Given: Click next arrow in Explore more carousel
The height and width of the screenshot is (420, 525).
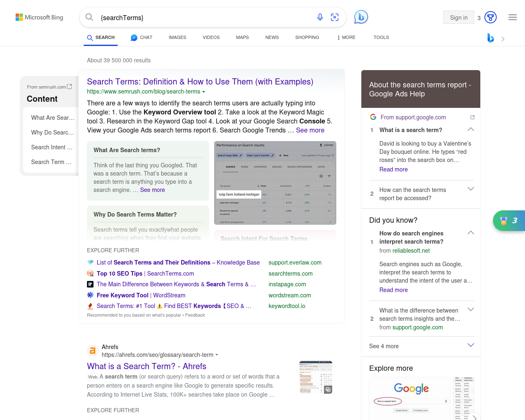Looking at the screenshot, I should point(475,418).
